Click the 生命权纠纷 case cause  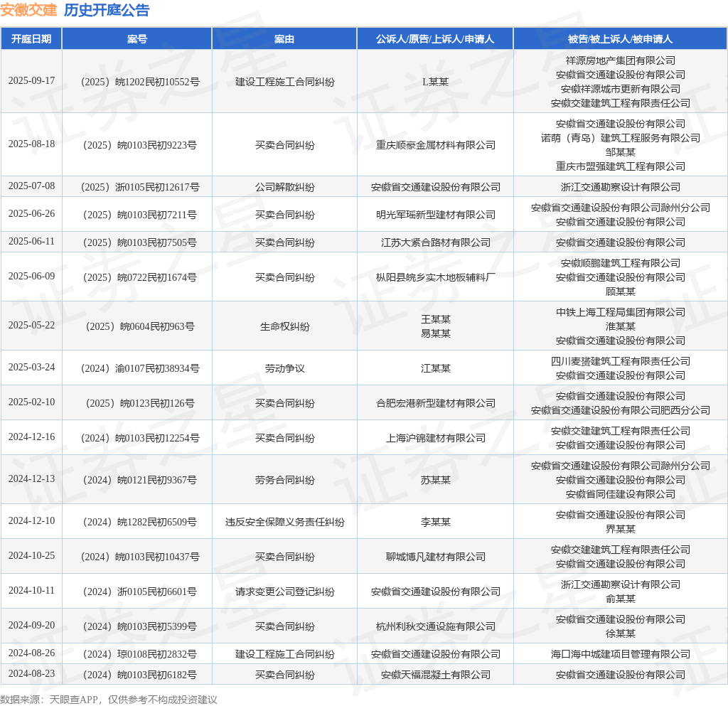pyautogui.click(x=284, y=327)
